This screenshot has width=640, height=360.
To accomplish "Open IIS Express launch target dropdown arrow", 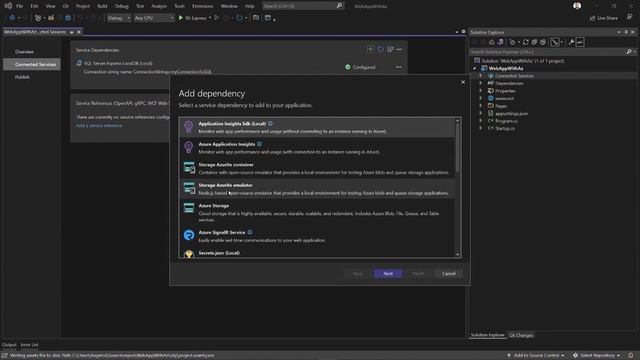I will pyautogui.click(x=210, y=18).
